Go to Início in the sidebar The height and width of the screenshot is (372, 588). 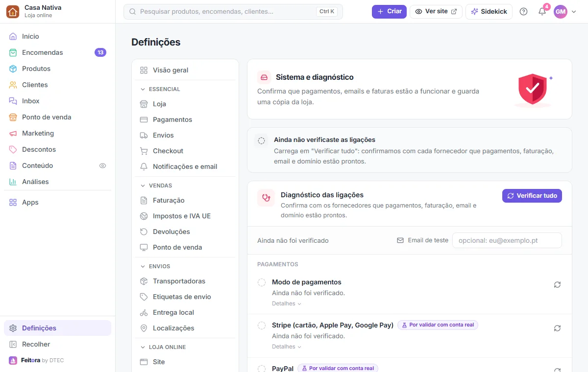pos(57,36)
